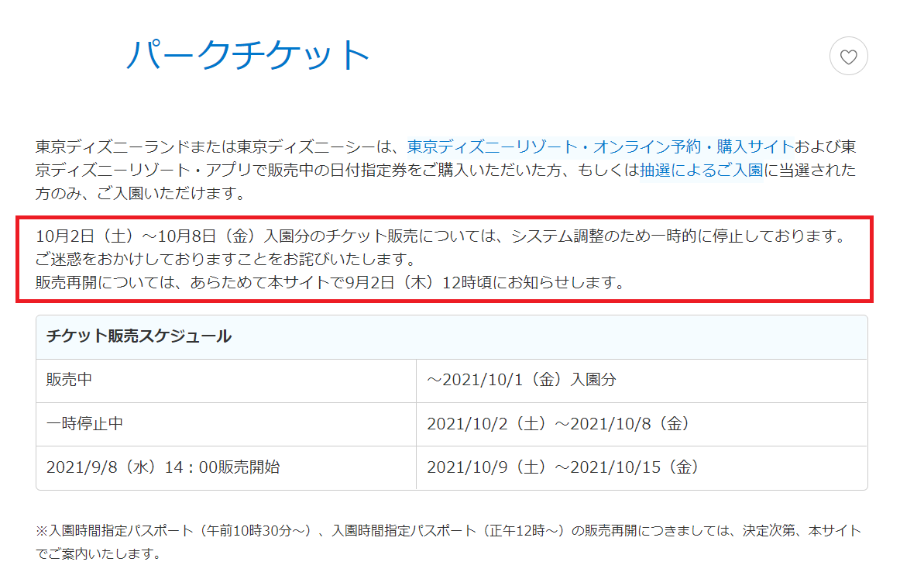Add パークチケット page to favorites via heart button
Image resolution: width=924 pixels, height=579 pixels.
click(848, 55)
